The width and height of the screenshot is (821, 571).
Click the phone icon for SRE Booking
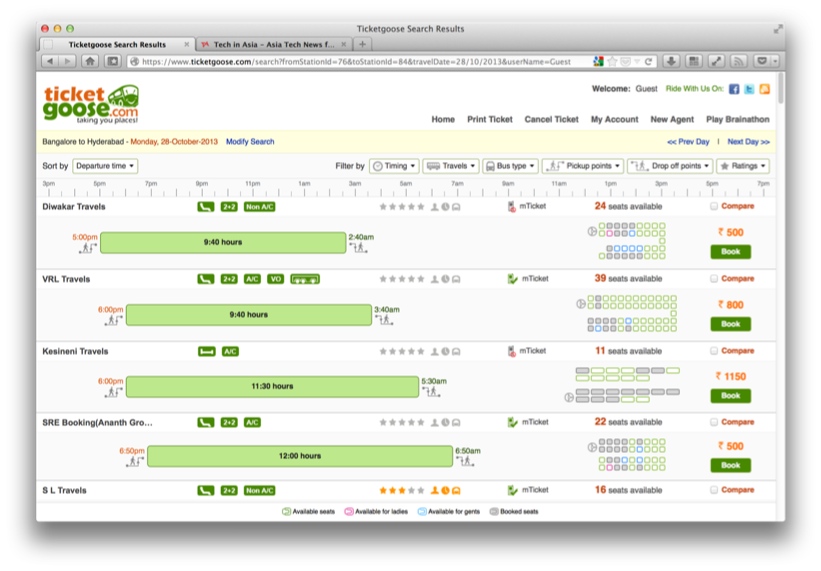206,422
